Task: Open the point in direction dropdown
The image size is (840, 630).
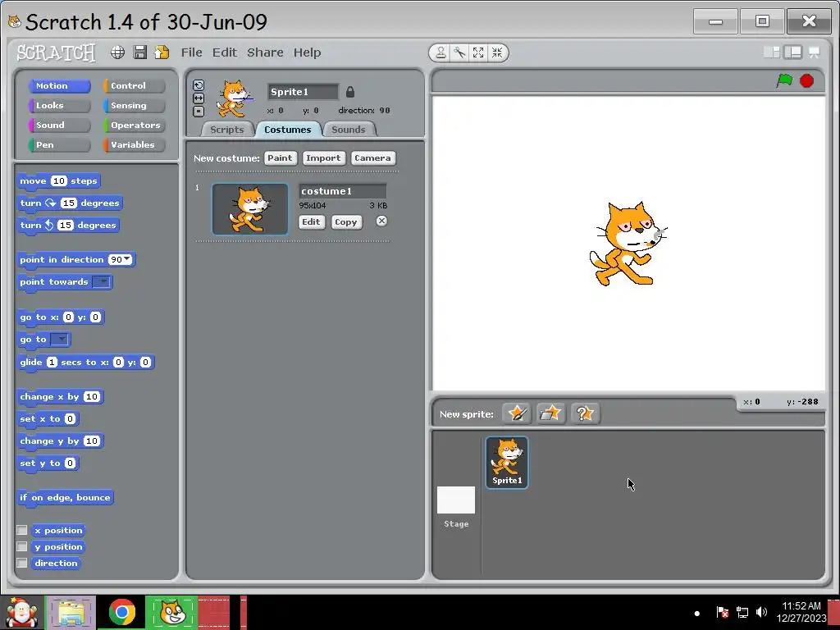Action: 127,259
